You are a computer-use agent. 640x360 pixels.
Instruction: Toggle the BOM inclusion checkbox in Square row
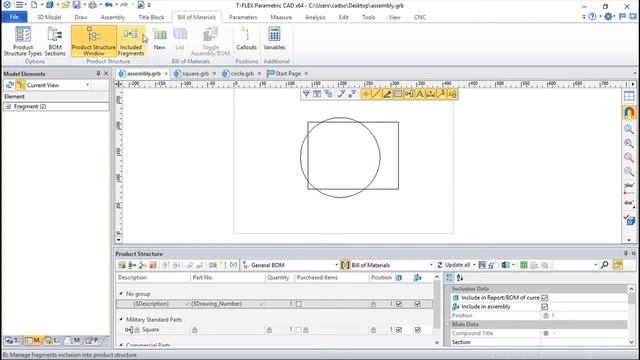399,329
